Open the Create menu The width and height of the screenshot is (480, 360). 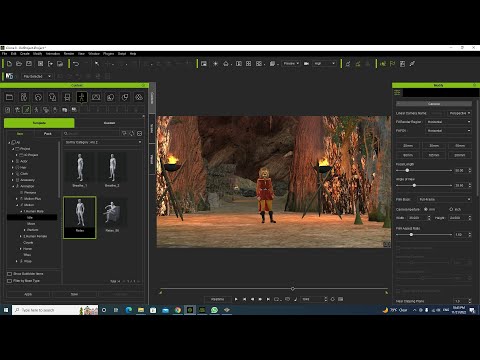pyautogui.click(x=25, y=54)
